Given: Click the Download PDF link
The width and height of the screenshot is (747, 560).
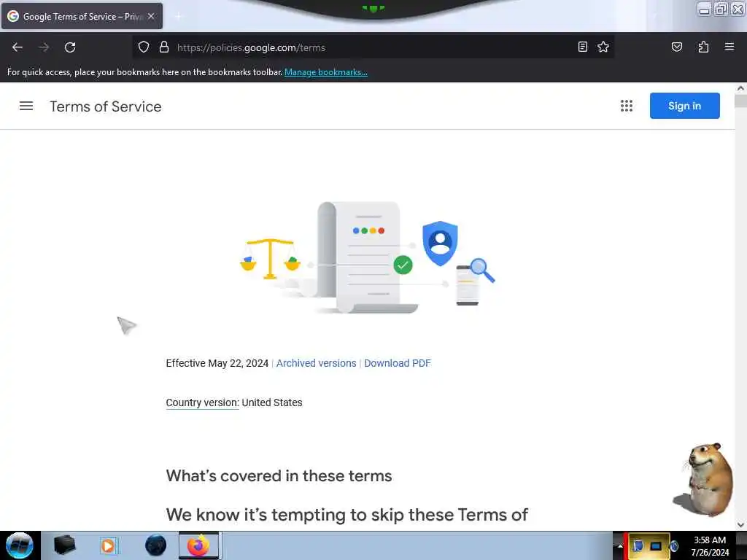Looking at the screenshot, I should (398, 363).
